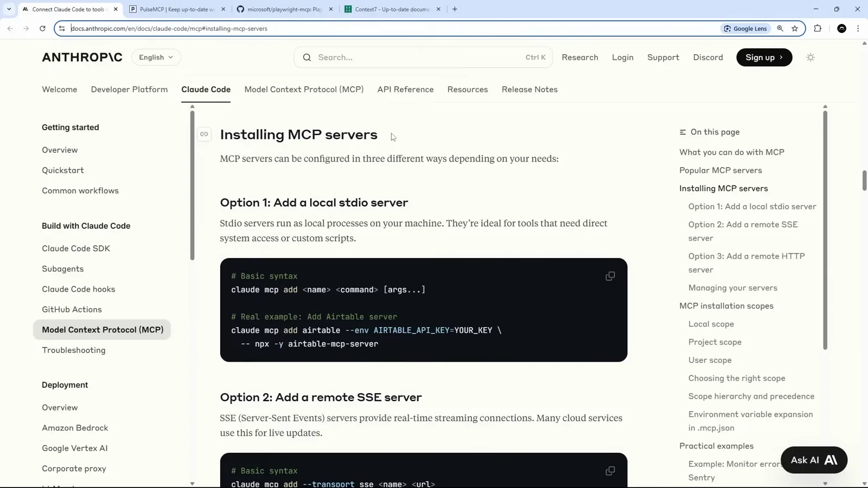The image size is (868, 488).
Task: Jump to Project scope section
Action: point(715,342)
